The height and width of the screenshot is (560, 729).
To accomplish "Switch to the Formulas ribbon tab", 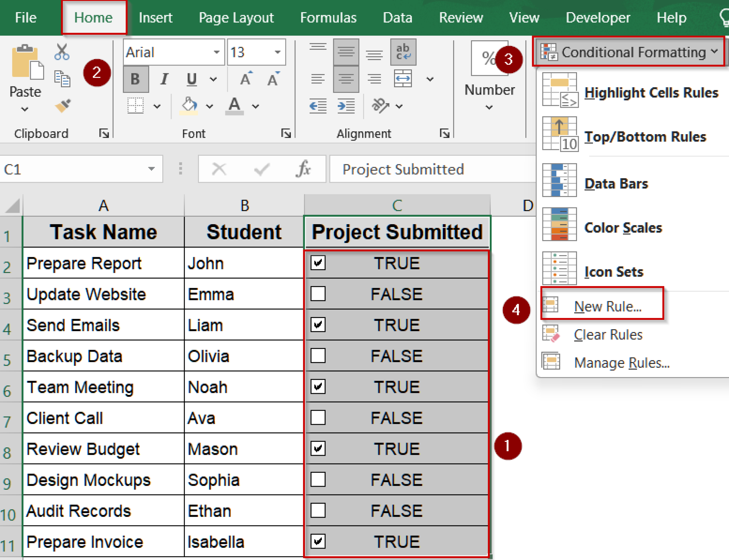I will pyautogui.click(x=328, y=17).
